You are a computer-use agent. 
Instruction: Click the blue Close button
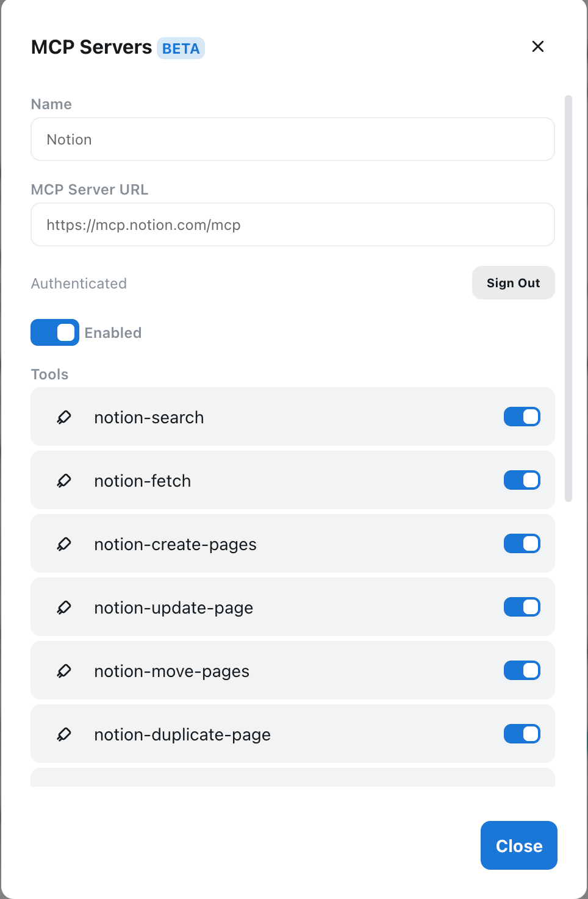point(519,845)
